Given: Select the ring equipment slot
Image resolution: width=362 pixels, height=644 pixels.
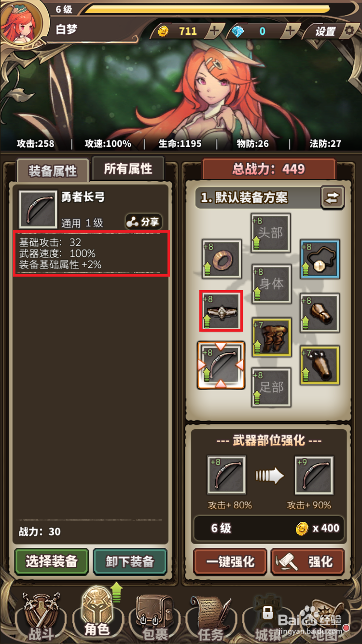Looking at the screenshot, I should click(222, 259).
